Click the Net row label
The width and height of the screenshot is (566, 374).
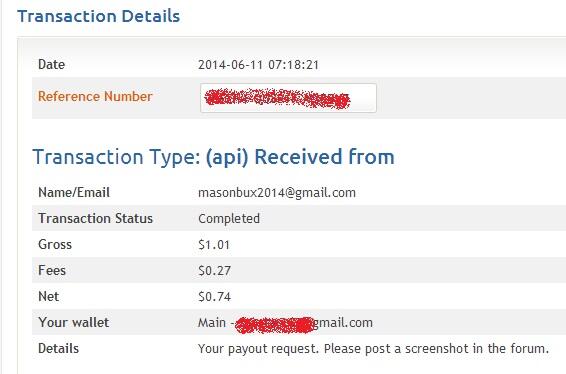(x=48, y=296)
